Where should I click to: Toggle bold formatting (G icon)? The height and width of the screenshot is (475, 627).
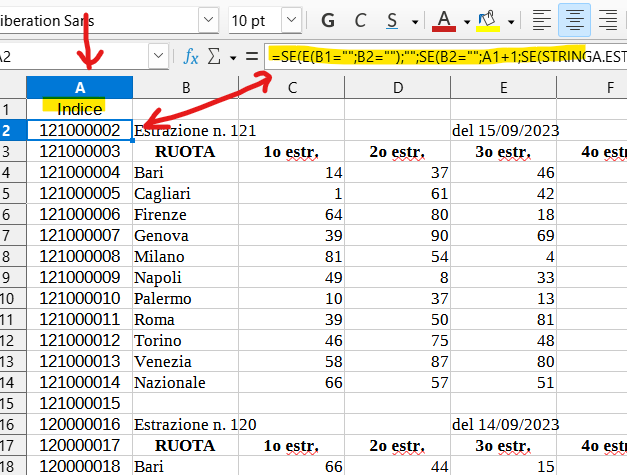(x=328, y=20)
